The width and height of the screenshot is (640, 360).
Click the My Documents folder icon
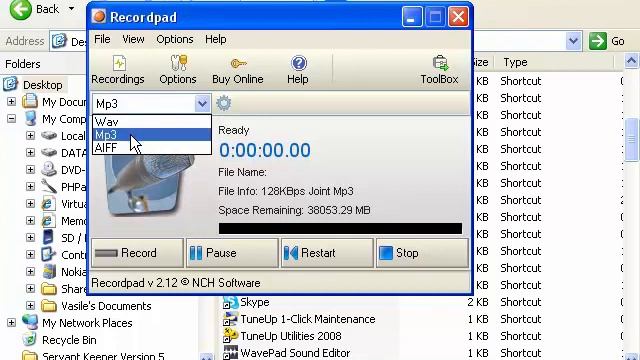[30, 101]
